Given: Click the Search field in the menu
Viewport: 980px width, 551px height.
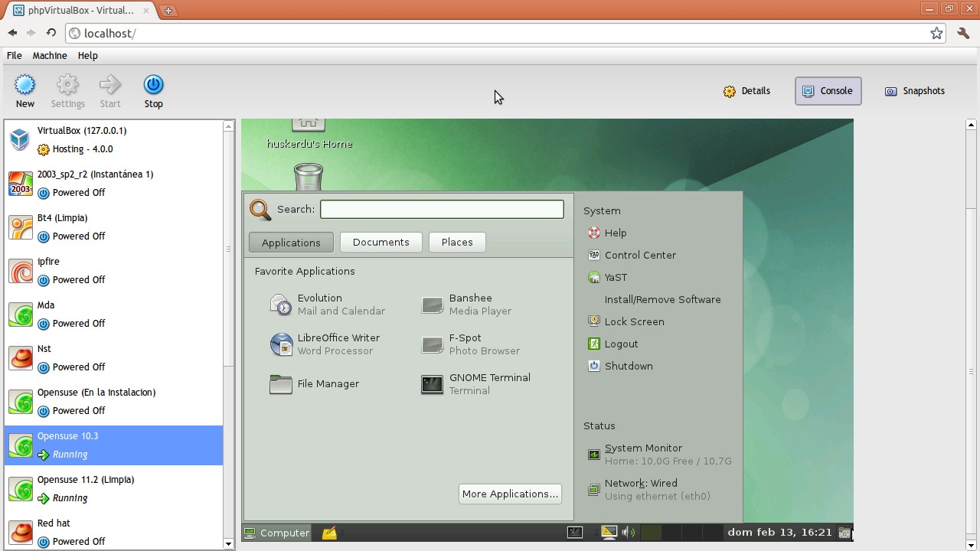Looking at the screenshot, I should click(442, 210).
